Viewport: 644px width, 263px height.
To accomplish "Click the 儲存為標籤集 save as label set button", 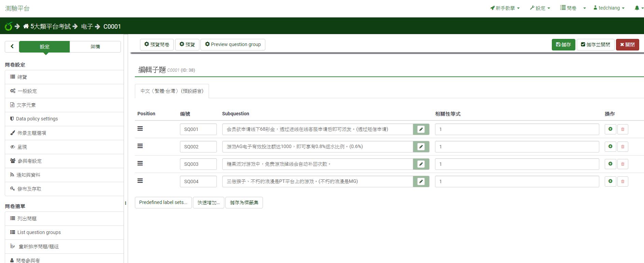I will click(x=244, y=202).
